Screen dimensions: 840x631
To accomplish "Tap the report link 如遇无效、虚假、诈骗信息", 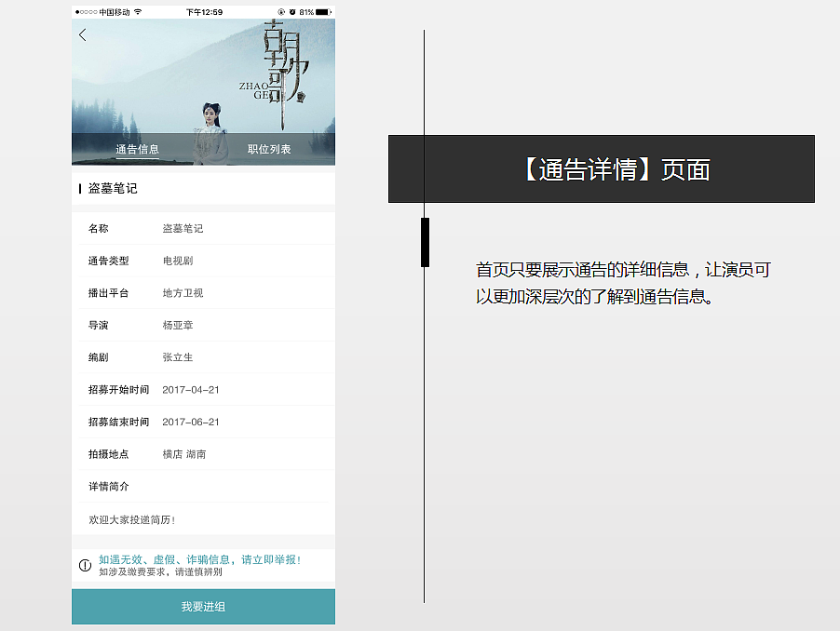I will tap(199, 559).
